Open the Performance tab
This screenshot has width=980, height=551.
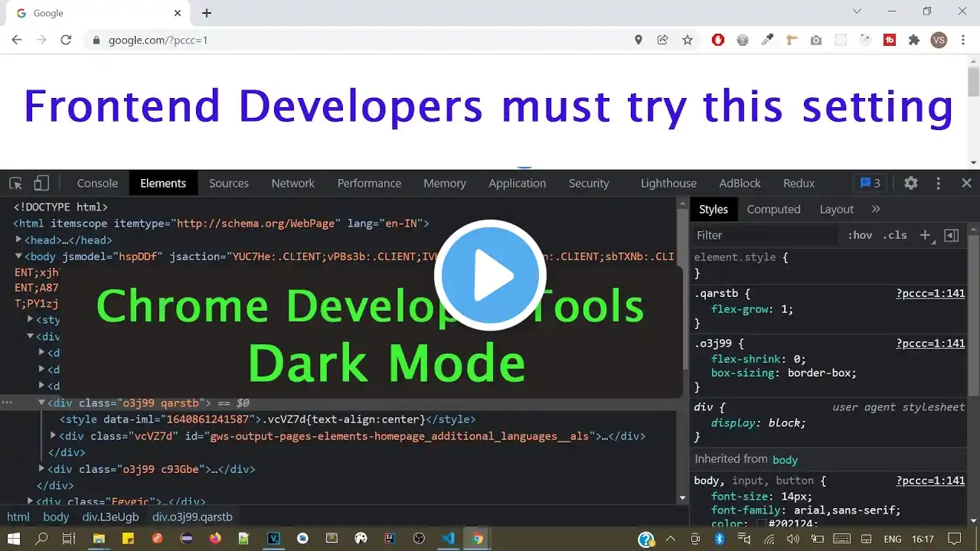coord(369,183)
